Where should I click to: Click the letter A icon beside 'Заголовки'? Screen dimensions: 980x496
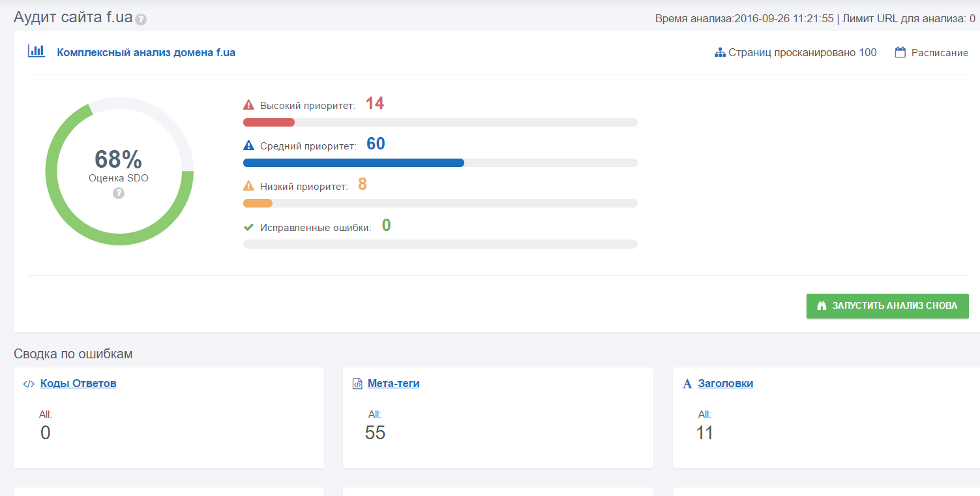click(687, 384)
